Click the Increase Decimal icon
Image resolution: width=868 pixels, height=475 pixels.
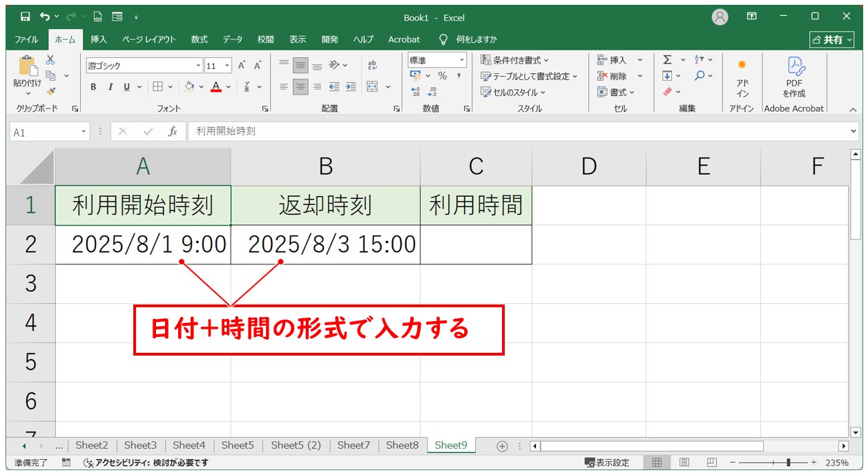[415, 92]
